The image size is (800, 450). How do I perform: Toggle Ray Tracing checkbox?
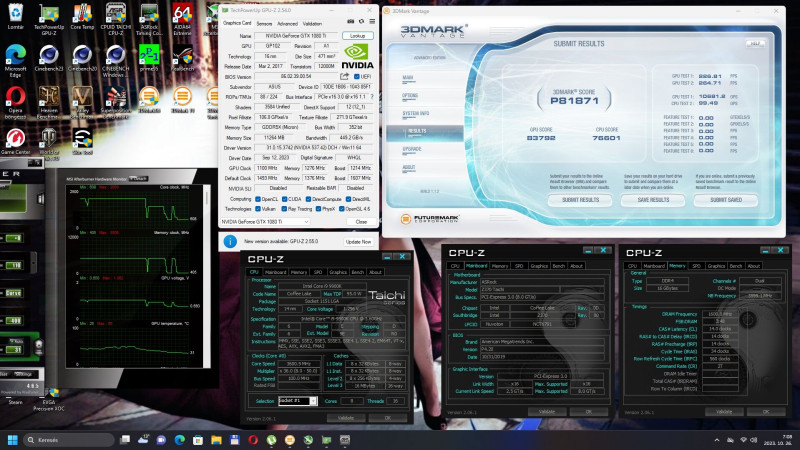pyautogui.click(x=284, y=209)
